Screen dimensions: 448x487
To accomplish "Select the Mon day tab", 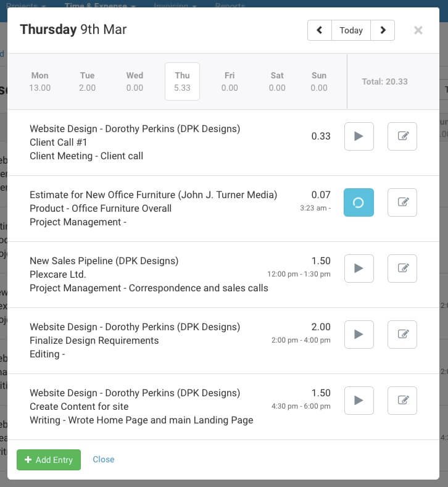I will (x=39, y=81).
